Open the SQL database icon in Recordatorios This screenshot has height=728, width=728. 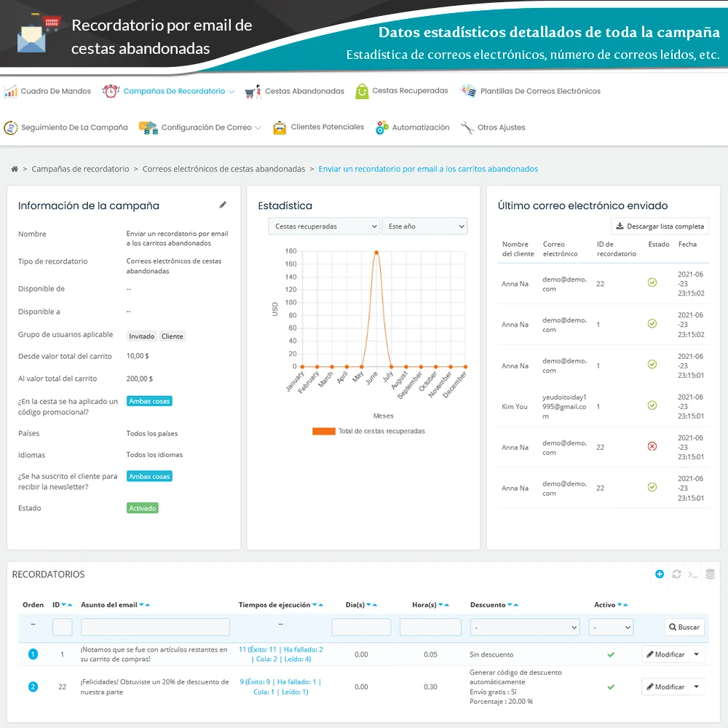[x=710, y=574]
